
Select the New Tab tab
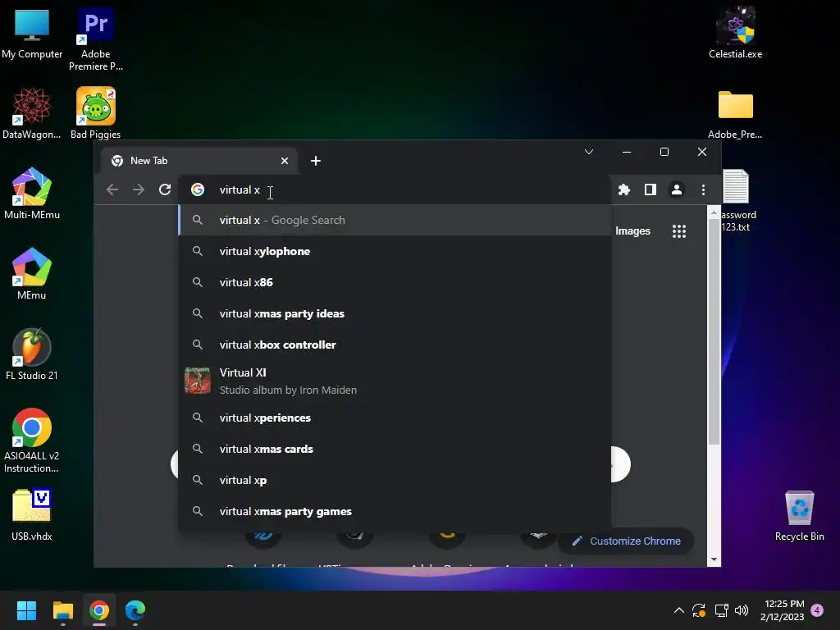[x=199, y=161]
